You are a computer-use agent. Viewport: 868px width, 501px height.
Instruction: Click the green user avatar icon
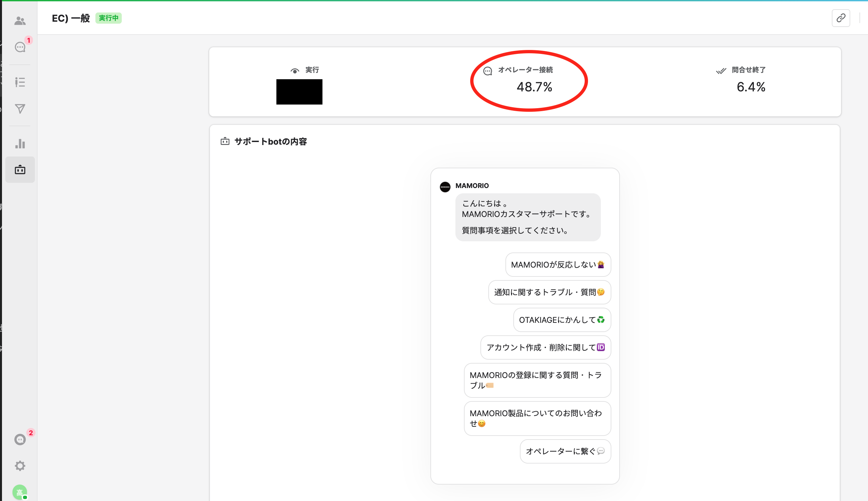coord(20,492)
